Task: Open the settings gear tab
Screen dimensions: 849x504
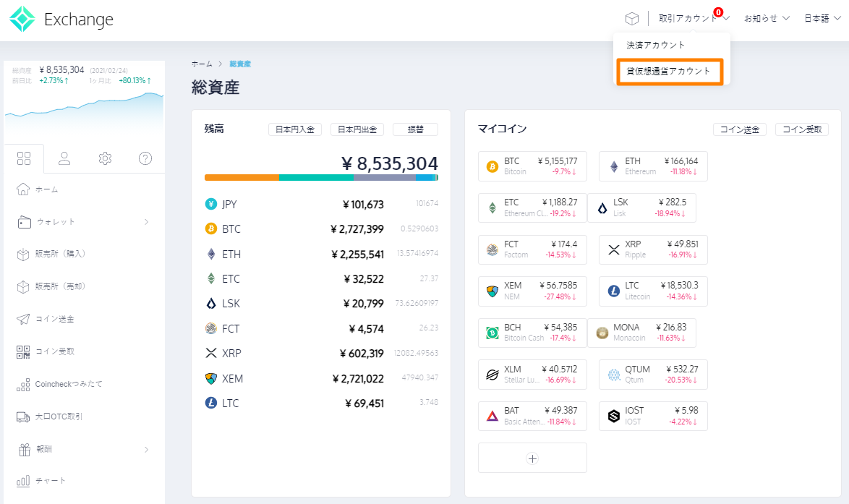Action: tap(105, 158)
